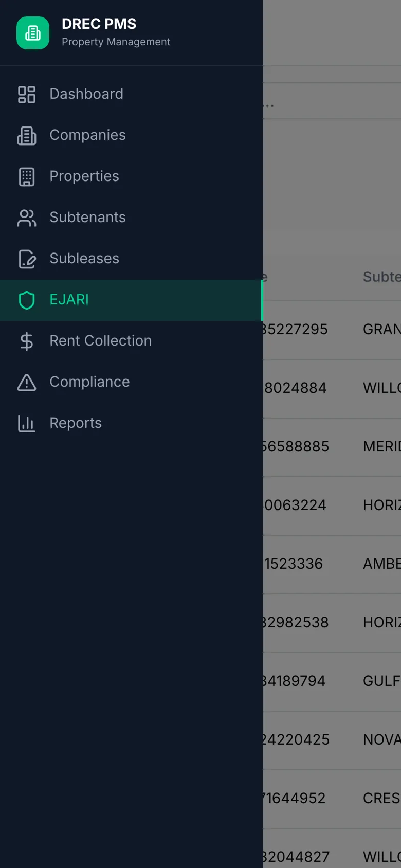Click the Dashboard grid icon
The image size is (401, 868).
27,95
